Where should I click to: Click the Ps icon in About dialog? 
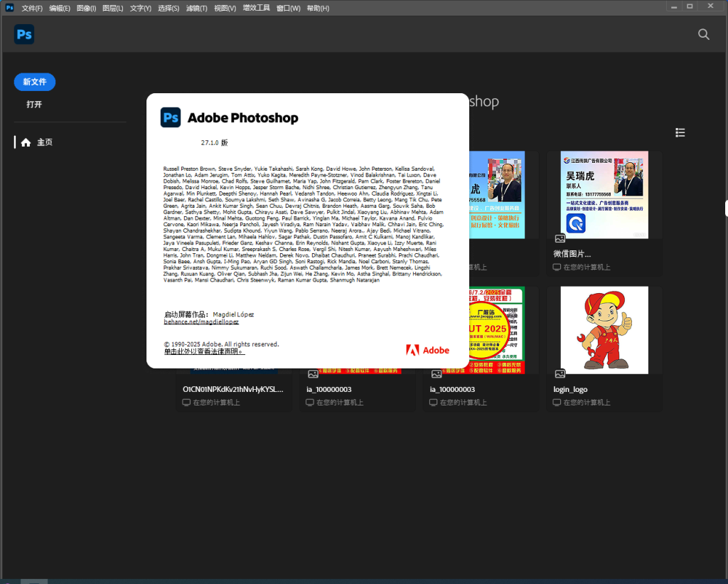point(171,117)
